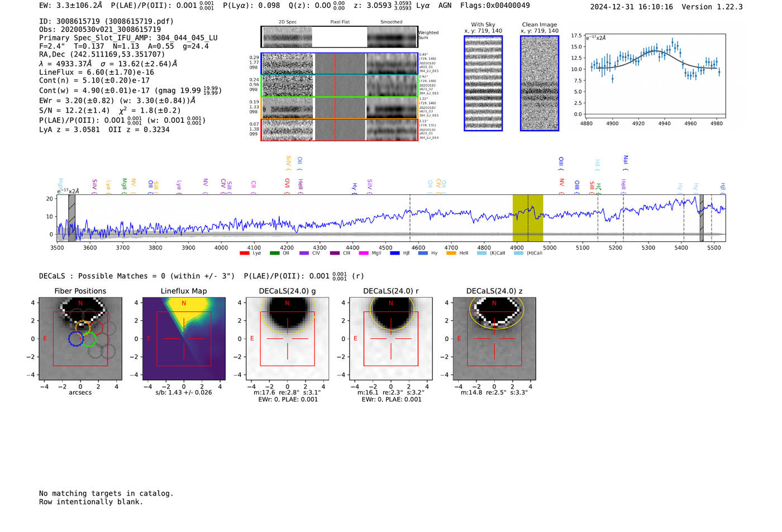The image size is (782, 532).
Task: Click the red Lyα legend swatch
Action: coord(244,253)
